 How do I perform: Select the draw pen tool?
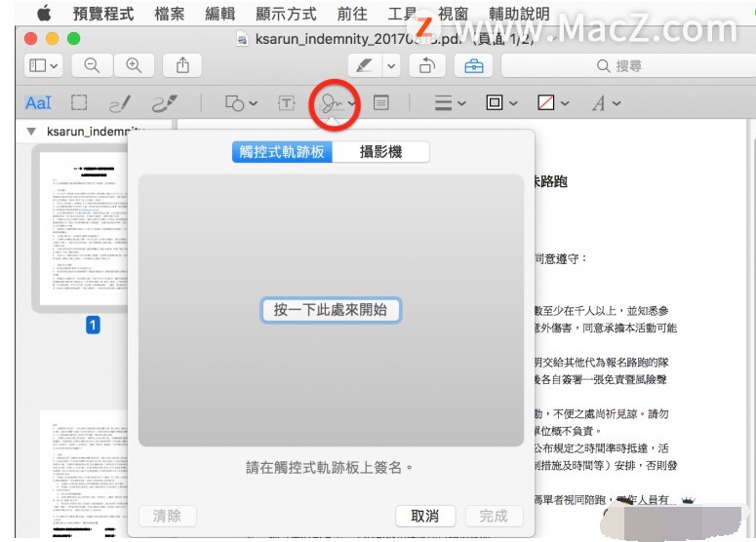[165, 103]
